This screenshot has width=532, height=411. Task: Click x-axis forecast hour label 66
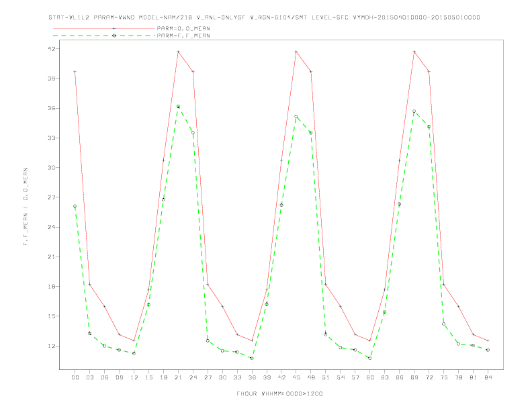[400, 377]
